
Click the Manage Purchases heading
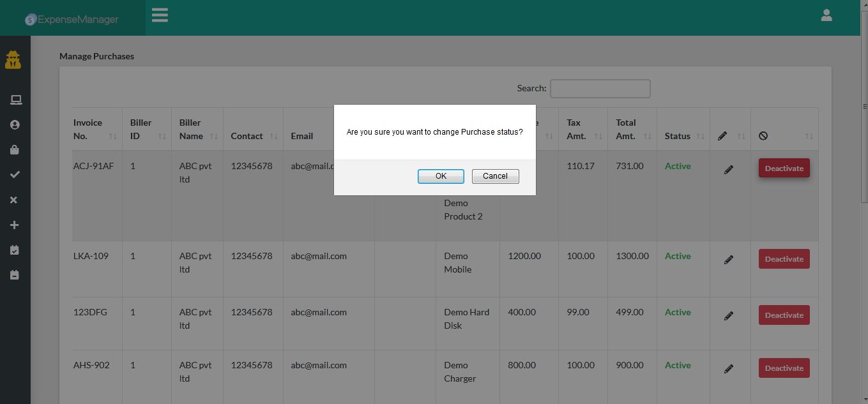pyautogui.click(x=96, y=56)
